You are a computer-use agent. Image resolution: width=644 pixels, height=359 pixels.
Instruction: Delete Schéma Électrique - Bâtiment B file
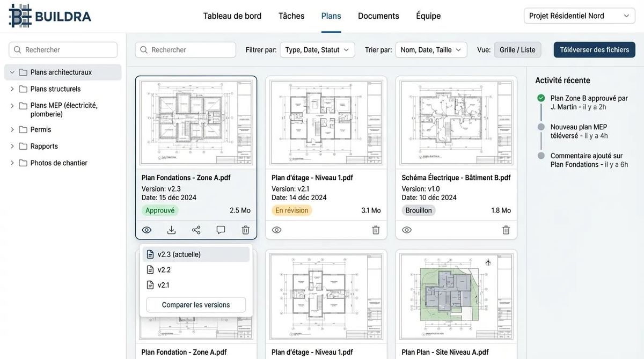(x=506, y=230)
